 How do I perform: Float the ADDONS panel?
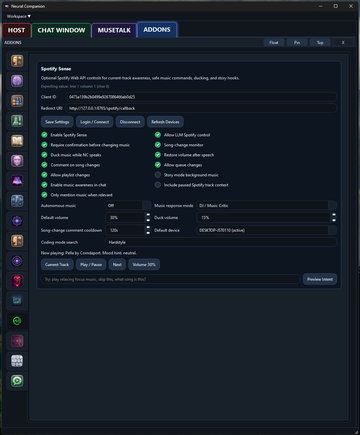tap(274, 43)
